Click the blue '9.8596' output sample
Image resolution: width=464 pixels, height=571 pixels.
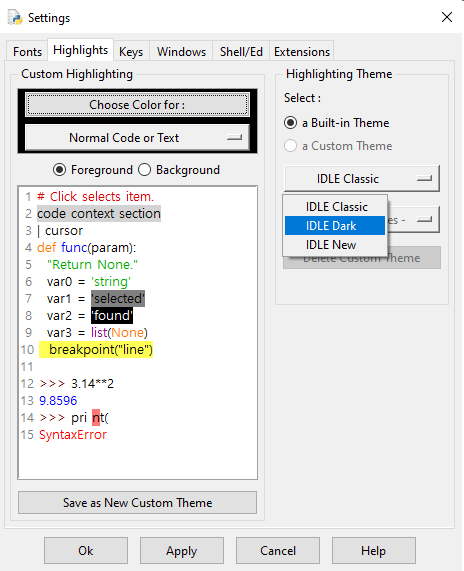58,401
